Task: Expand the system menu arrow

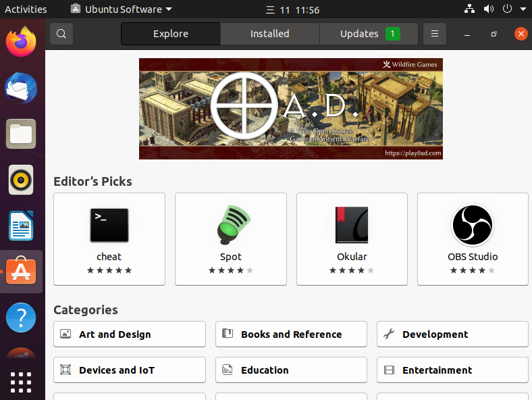Action: click(x=523, y=9)
